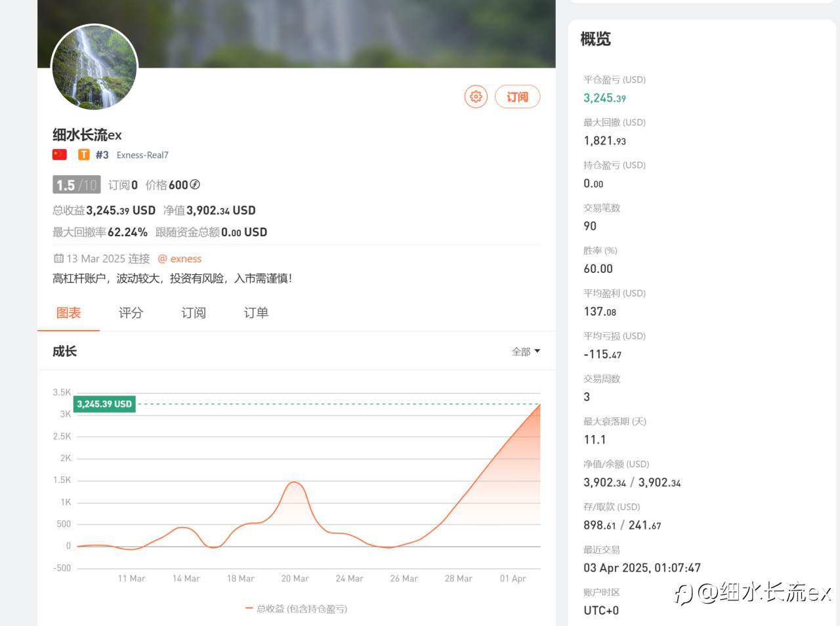
Task: Click the 持仓盈亏 value 0.00
Action: (593, 183)
